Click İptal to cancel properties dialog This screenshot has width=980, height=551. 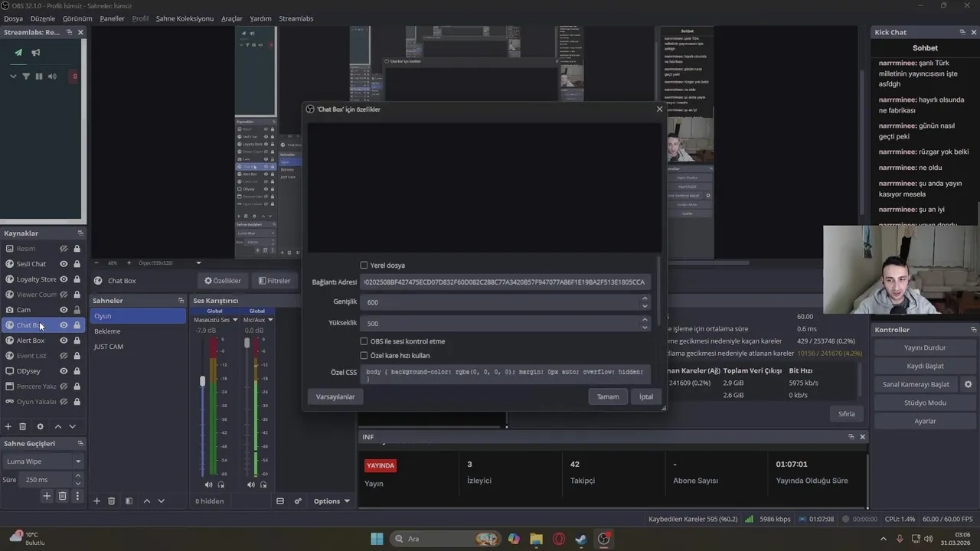click(x=646, y=396)
